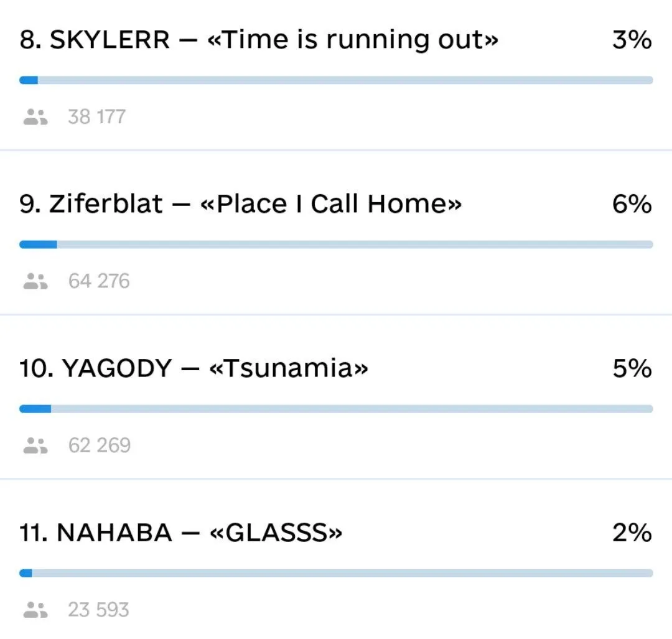Click the YAGODY progress bar
The width and height of the screenshot is (672, 639).
tap(336, 409)
